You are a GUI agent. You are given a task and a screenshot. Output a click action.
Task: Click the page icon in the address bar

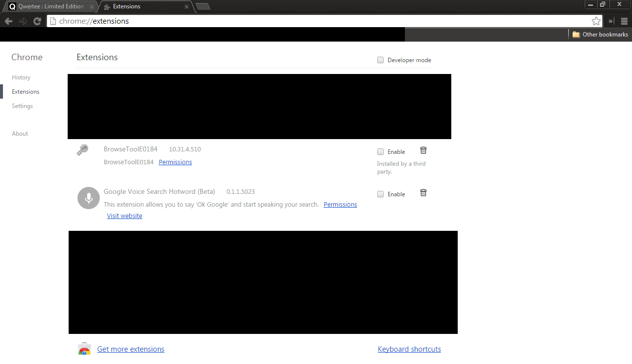tap(53, 21)
